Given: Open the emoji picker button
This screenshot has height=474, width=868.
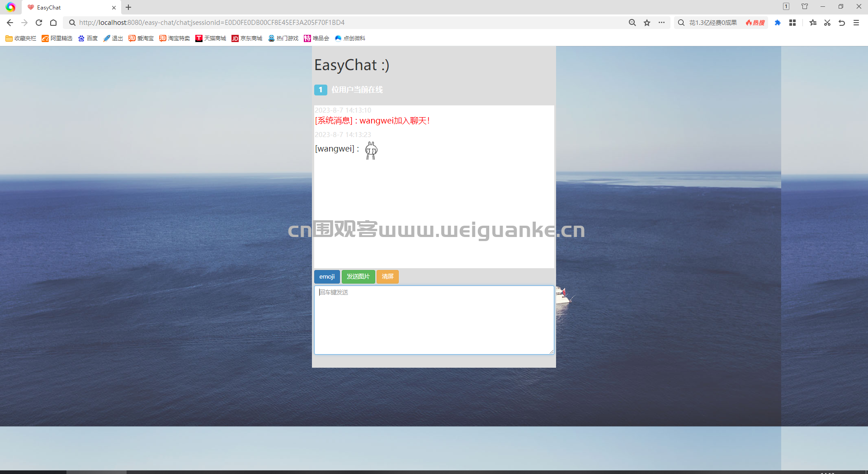Looking at the screenshot, I should 327,277.
